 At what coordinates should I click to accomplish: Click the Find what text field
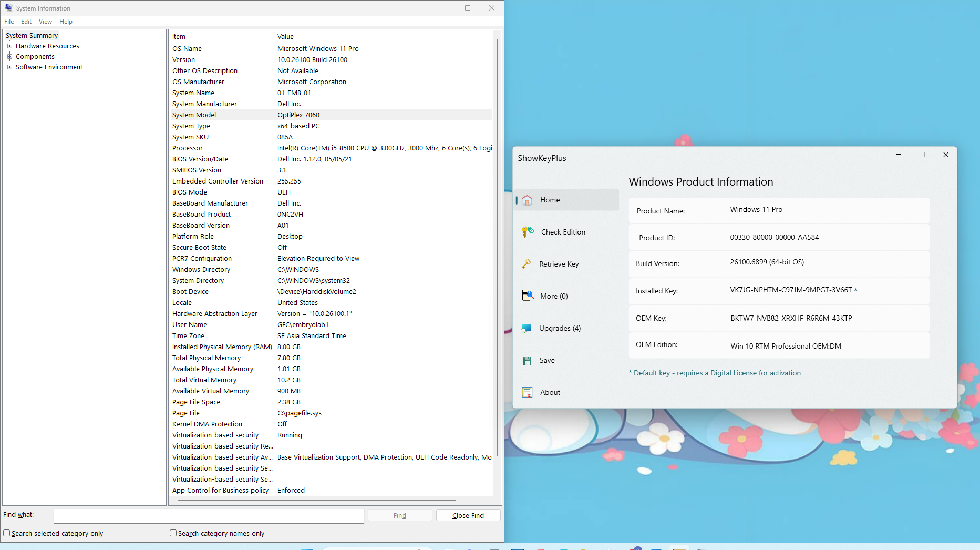[209, 515]
